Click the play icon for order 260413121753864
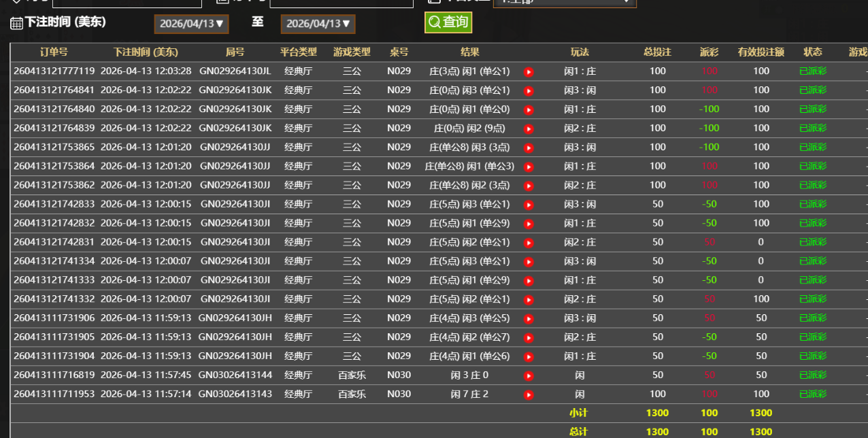 tap(529, 167)
